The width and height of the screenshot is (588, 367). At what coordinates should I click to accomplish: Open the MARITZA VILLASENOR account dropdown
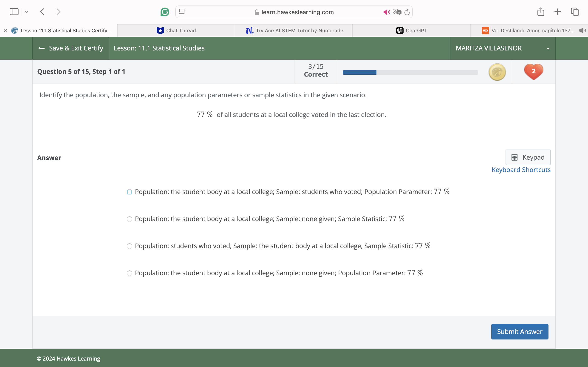pos(548,48)
